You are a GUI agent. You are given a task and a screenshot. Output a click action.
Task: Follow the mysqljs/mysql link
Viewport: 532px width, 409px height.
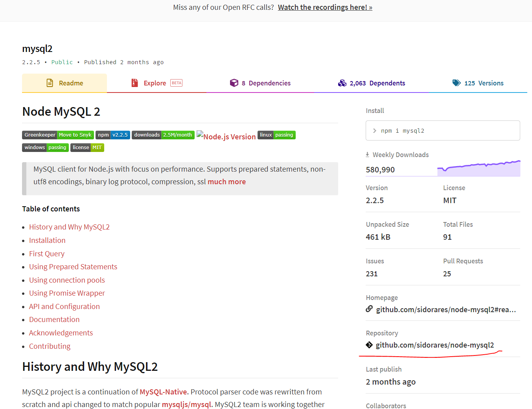point(186,404)
